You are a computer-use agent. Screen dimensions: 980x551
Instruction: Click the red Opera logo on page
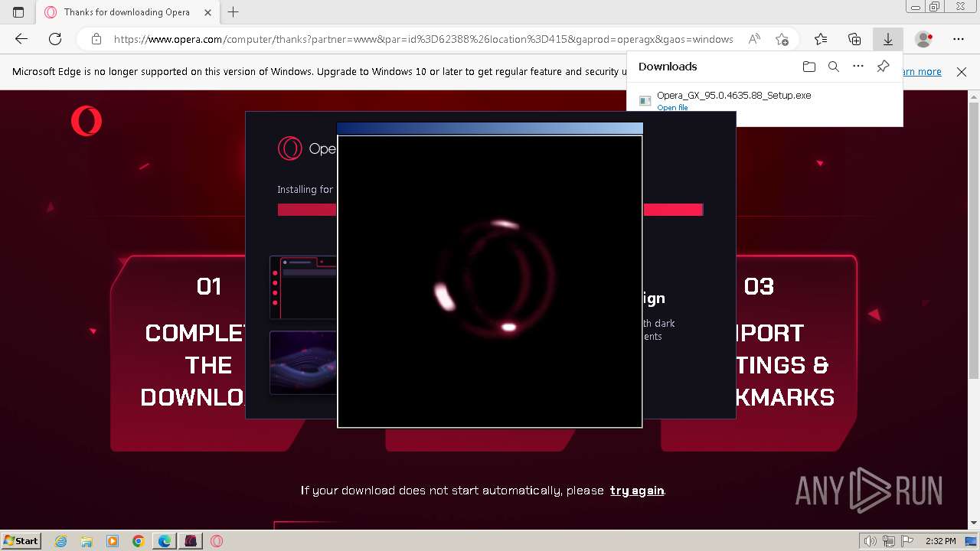click(87, 121)
